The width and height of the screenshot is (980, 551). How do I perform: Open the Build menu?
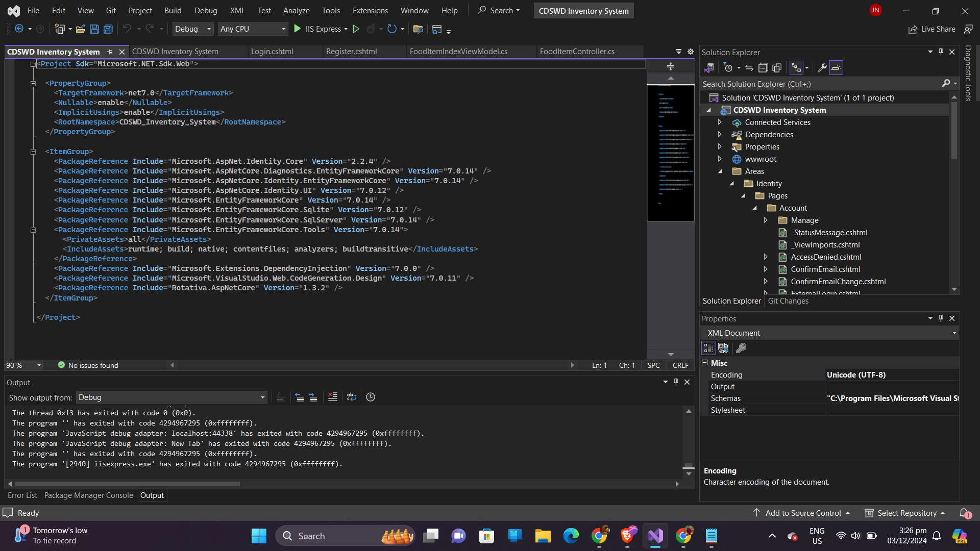pyautogui.click(x=173, y=10)
